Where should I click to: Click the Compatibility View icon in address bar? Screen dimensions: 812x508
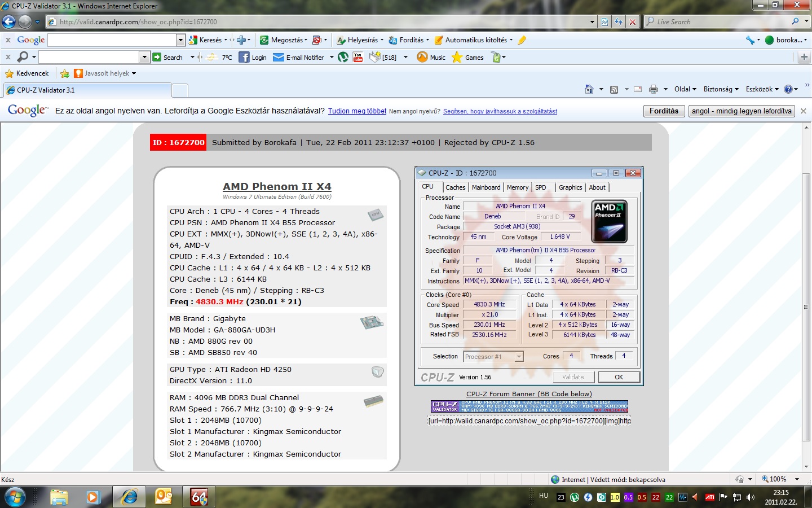604,21
